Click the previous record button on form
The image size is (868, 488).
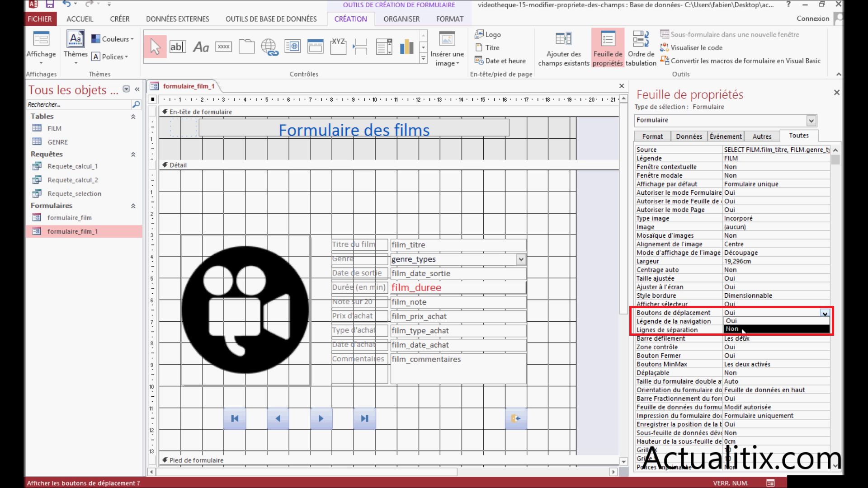pos(278,418)
